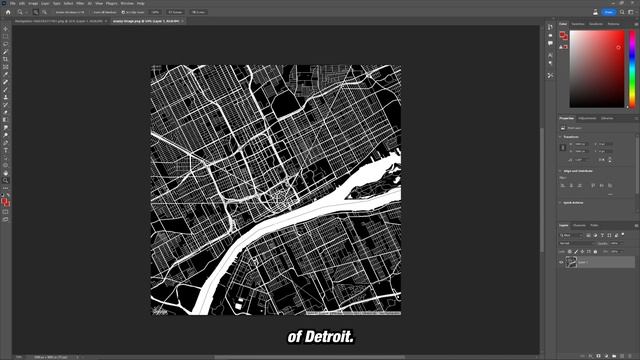Open the File menu
Screen dimensions: 640x360
click(13, 3)
